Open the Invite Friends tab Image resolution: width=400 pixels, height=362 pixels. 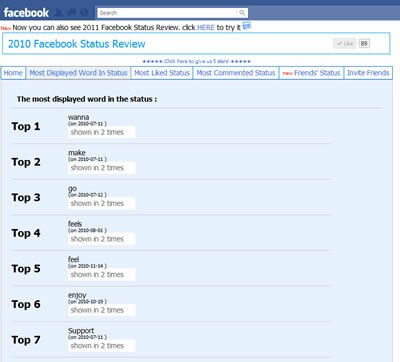(368, 73)
